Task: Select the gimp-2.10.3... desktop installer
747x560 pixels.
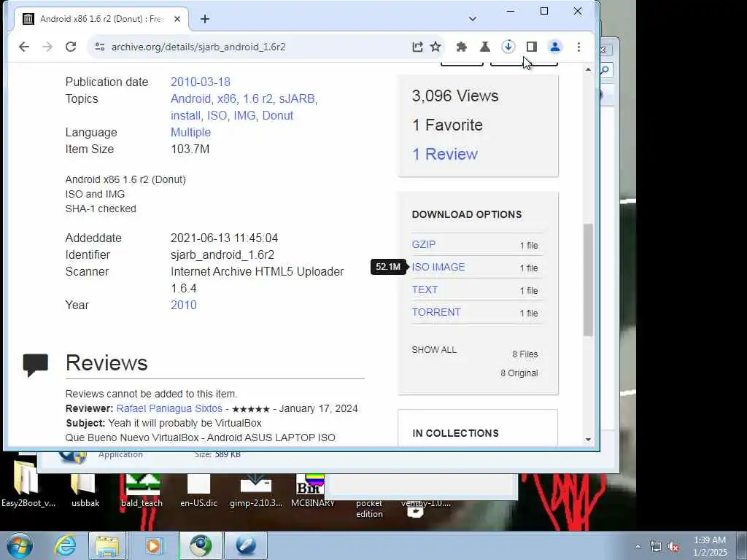Action: (256, 491)
